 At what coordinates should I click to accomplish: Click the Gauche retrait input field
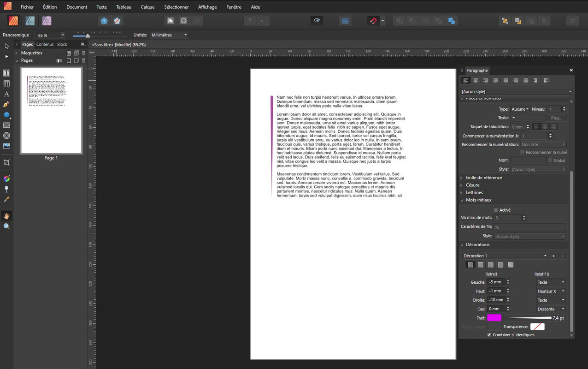click(x=496, y=282)
